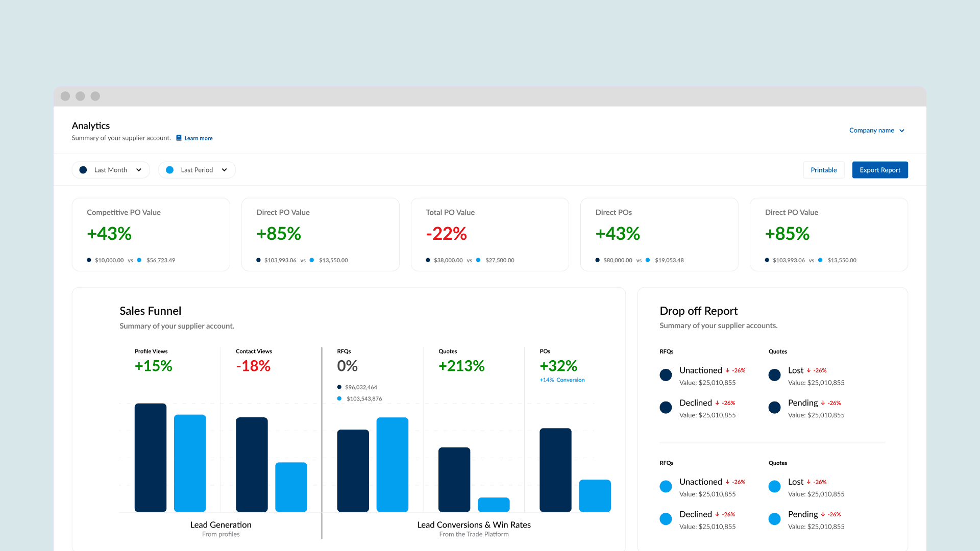Click the Lead Conversions & Win Rates label

(x=474, y=525)
